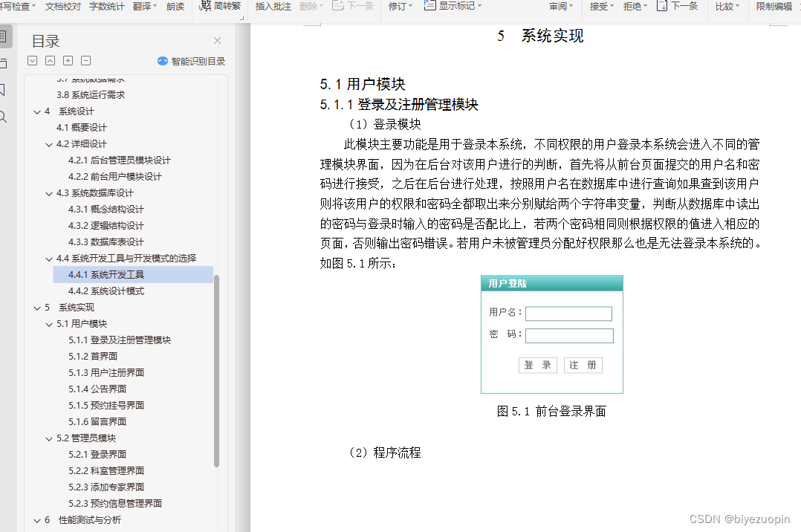Collapse the 6 性能测试与分析 tree node
Image resolution: width=801 pixels, height=532 pixels.
[37, 521]
